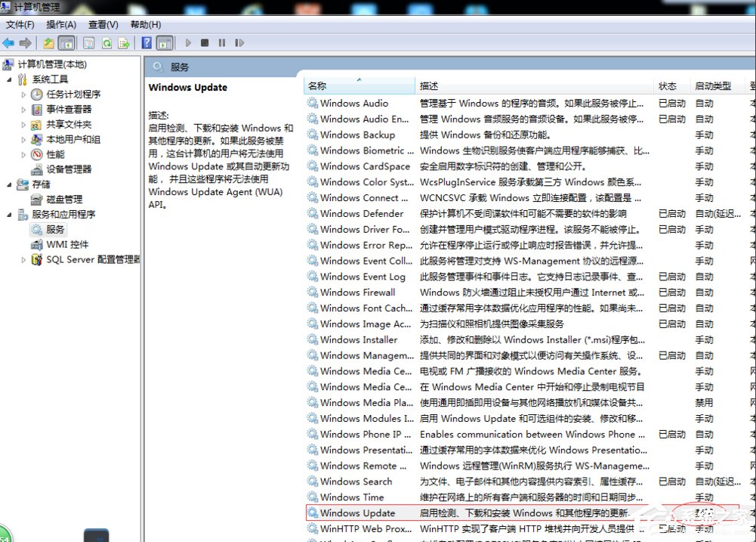The height and width of the screenshot is (542, 756).
Task: Expand the SQL Server 配置管理器 node
Action: tap(23, 260)
